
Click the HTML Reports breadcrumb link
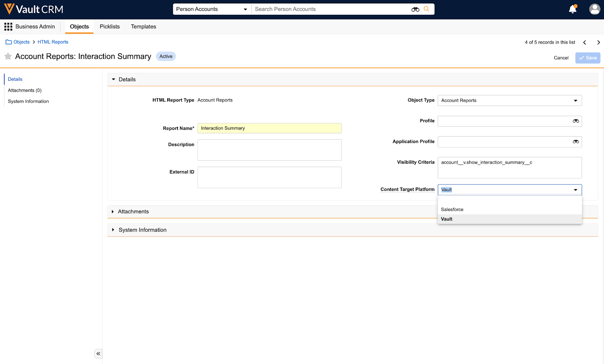[x=53, y=42]
